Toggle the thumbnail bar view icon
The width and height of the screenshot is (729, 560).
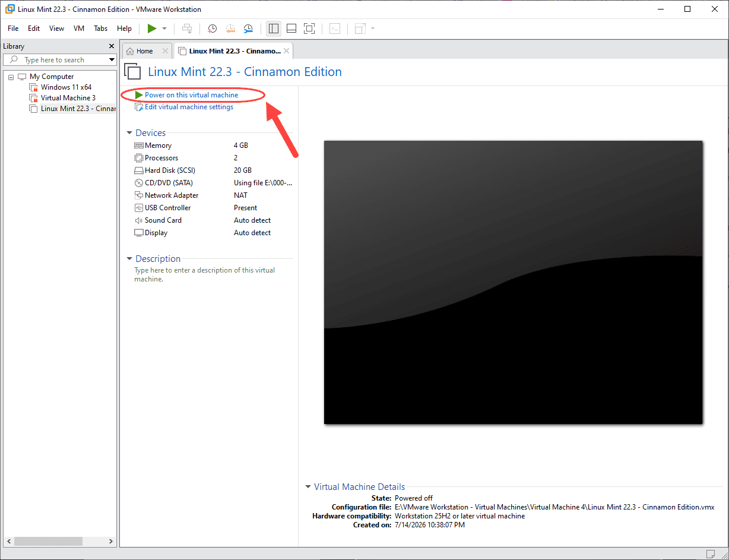click(291, 29)
